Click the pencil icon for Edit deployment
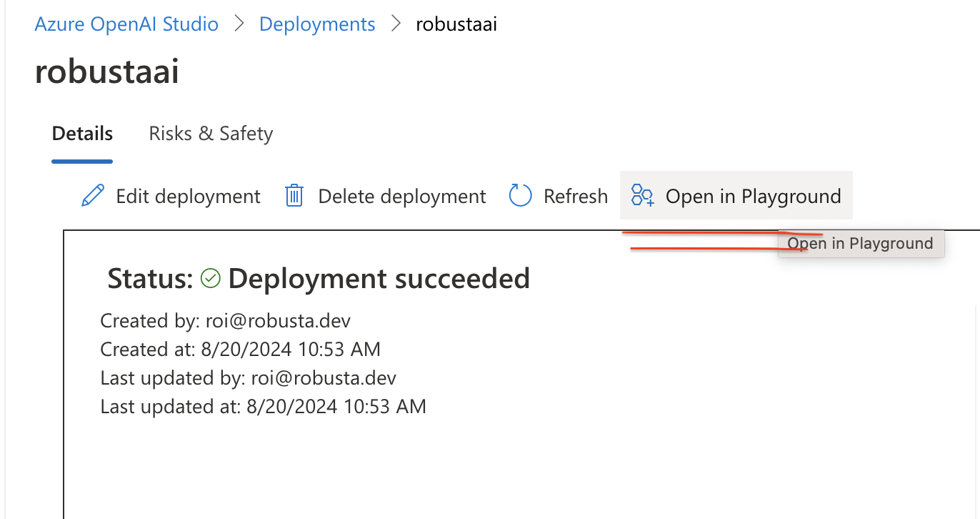This screenshot has height=519, width=980. [93, 196]
